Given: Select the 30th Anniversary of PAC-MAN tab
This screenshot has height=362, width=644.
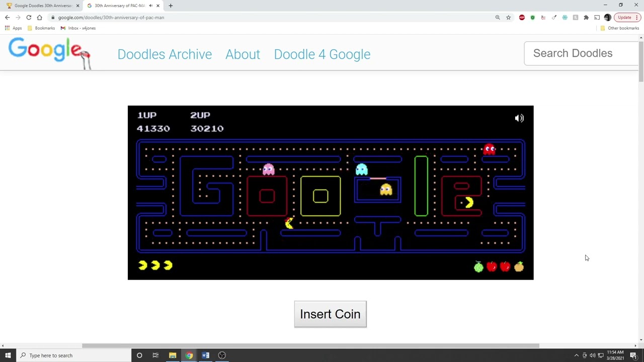Looking at the screenshot, I should click(x=120, y=6).
